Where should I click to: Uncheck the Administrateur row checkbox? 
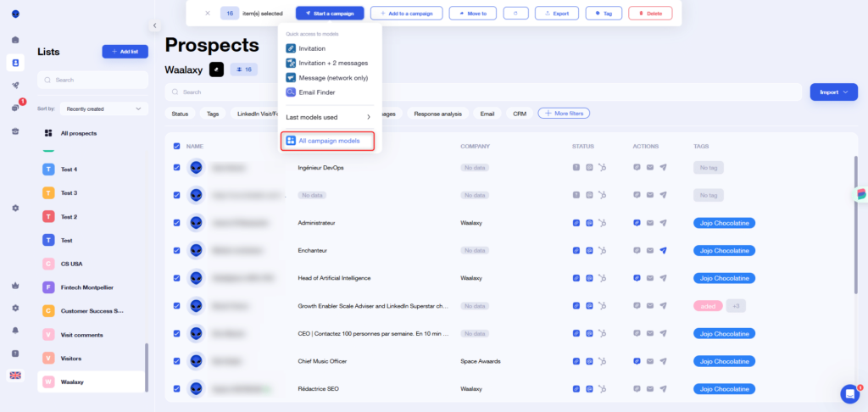tap(176, 223)
